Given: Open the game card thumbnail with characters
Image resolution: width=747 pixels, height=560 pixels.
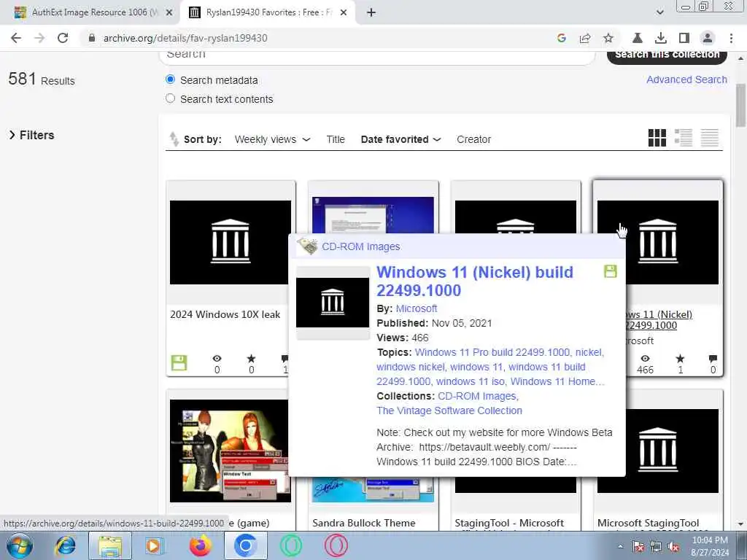Looking at the screenshot, I should pos(231,451).
